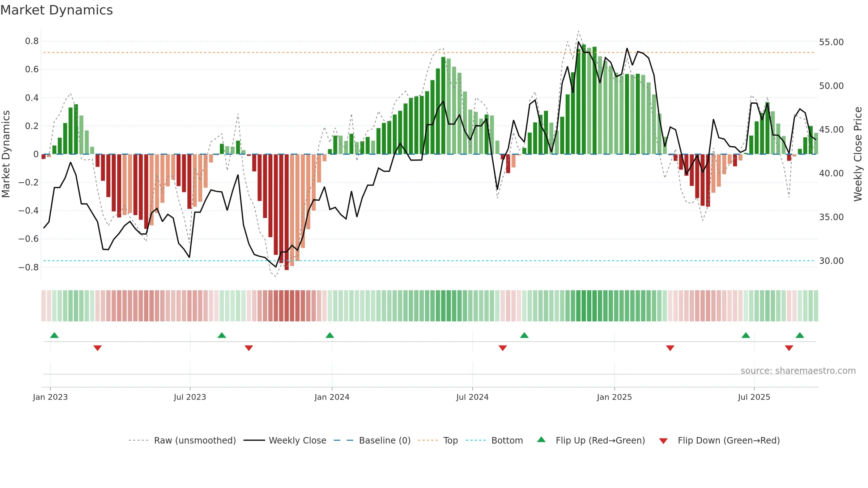Viewport: 868px width, 488px height.
Task: Click the Jul 2024 x-axis label
Action: (x=472, y=397)
